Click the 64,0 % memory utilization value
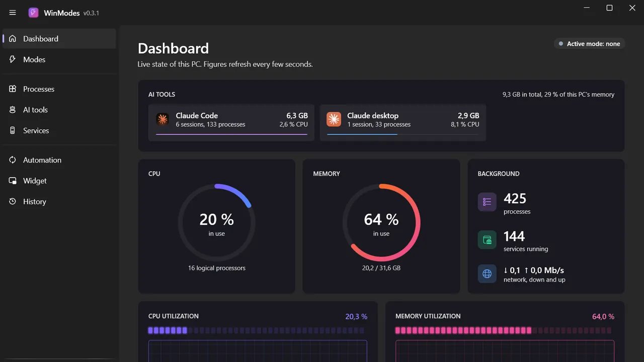The height and width of the screenshot is (362, 644). (603, 317)
